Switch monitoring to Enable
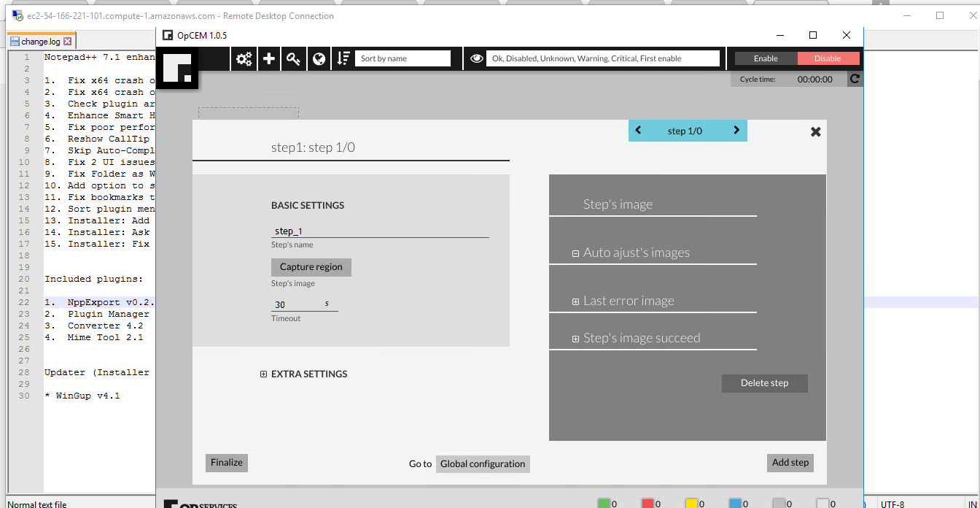 click(x=766, y=58)
